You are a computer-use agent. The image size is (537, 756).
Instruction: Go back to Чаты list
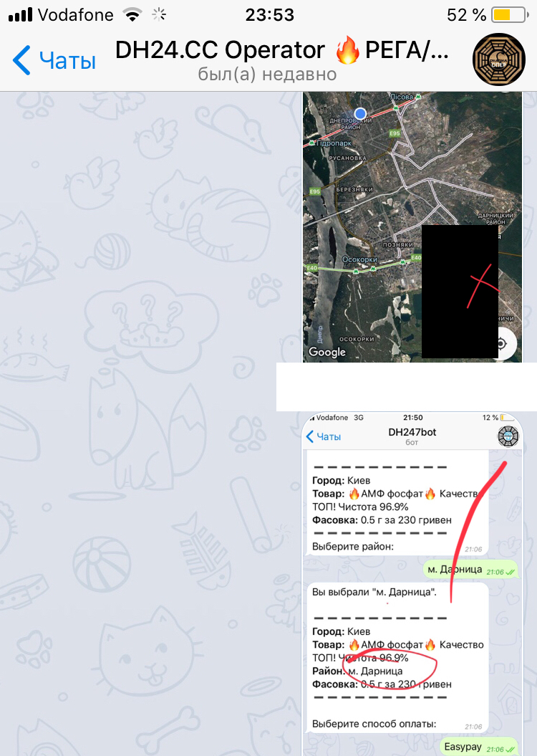[x=54, y=60]
